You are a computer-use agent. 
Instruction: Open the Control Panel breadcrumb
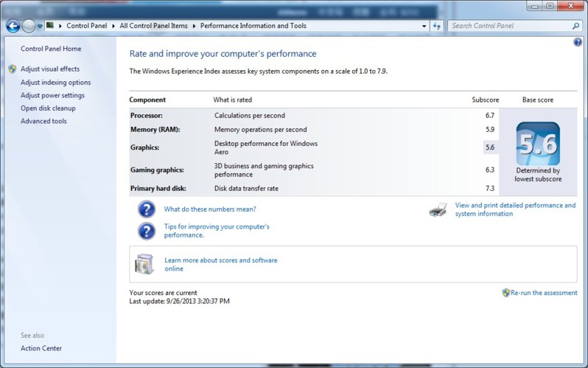click(x=87, y=26)
